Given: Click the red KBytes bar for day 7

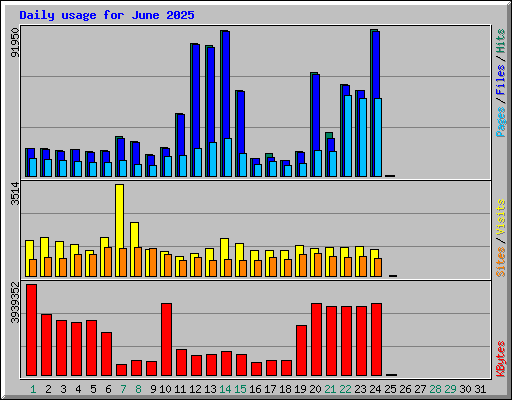Looking at the screenshot, I should tap(122, 370).
